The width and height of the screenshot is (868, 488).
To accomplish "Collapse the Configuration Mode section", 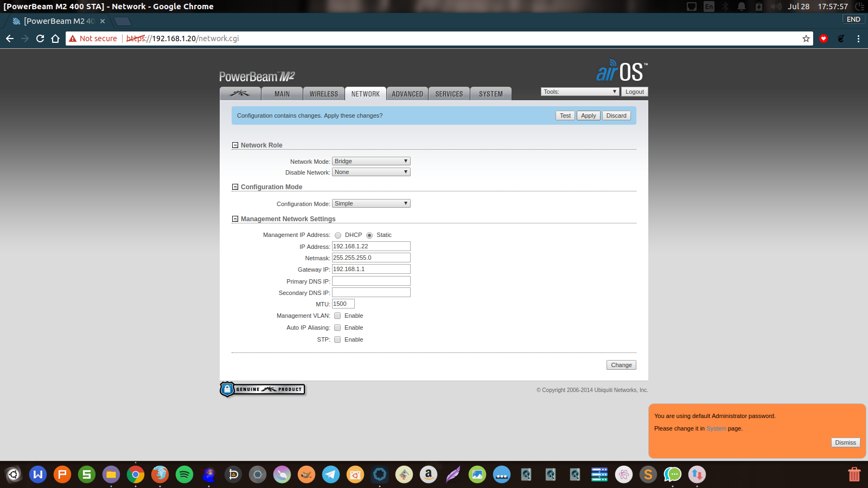I will click(x=235, y=187).
